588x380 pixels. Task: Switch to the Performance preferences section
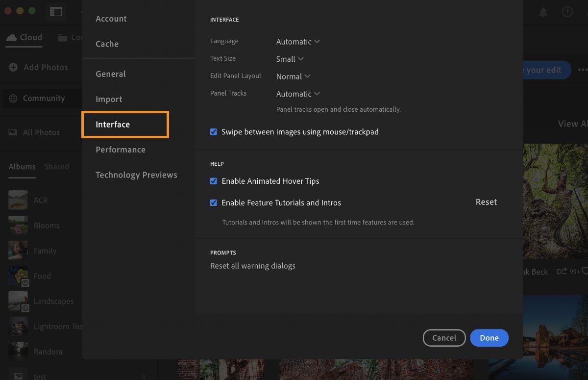[121, 150]
